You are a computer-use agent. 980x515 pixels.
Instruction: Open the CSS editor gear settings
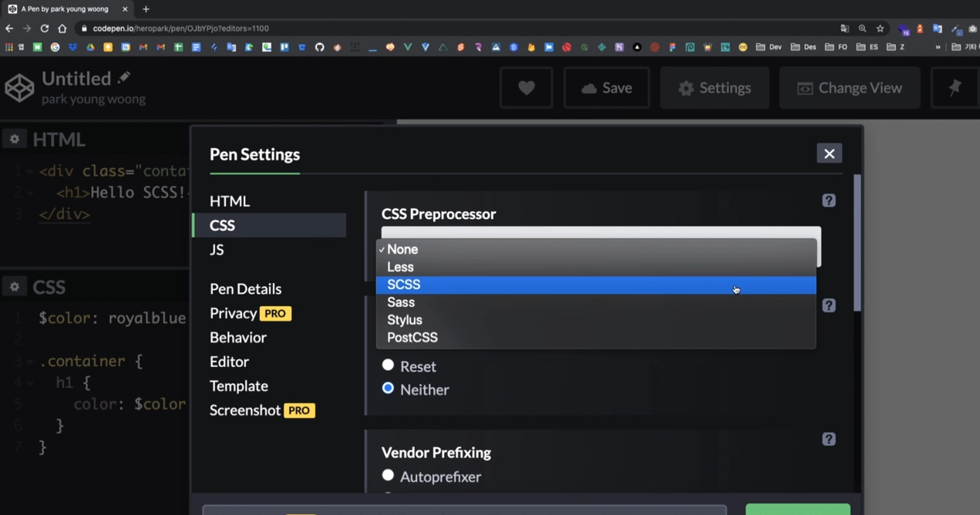tap(15, 287)
